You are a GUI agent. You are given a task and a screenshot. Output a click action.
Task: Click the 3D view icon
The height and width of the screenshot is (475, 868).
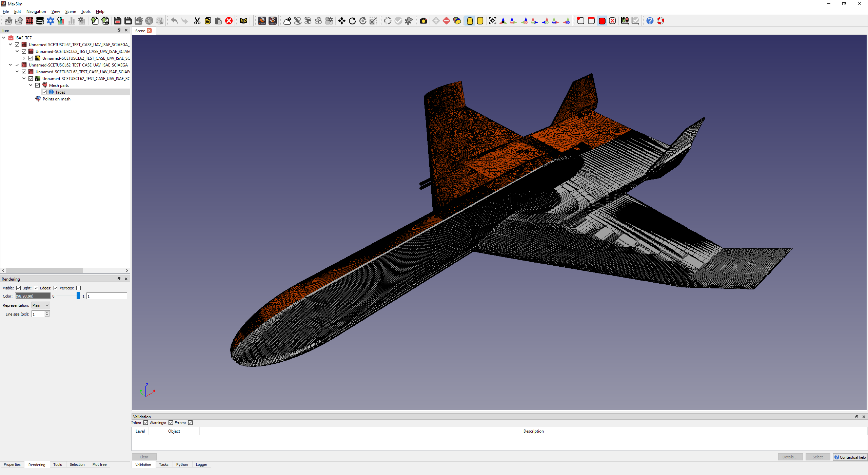[x=243, y=21]
